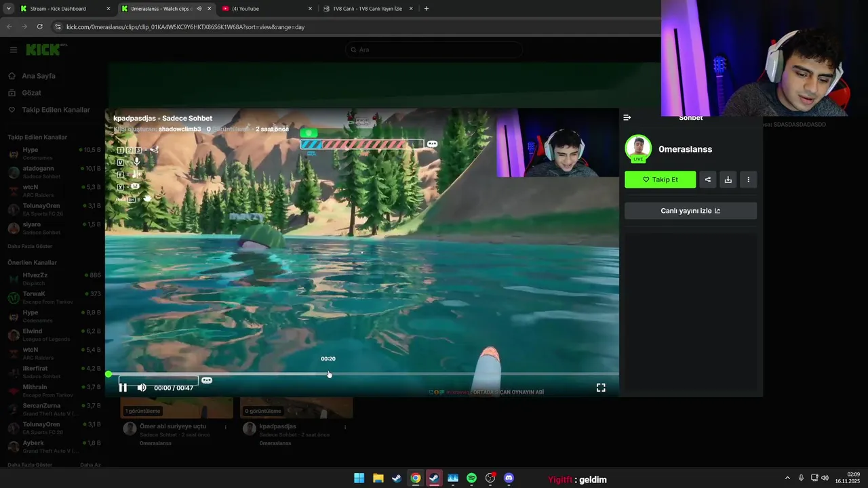Open Ana Sayfa in sidebar
This screenshot has height=488, width=868.
pos(39,76)
